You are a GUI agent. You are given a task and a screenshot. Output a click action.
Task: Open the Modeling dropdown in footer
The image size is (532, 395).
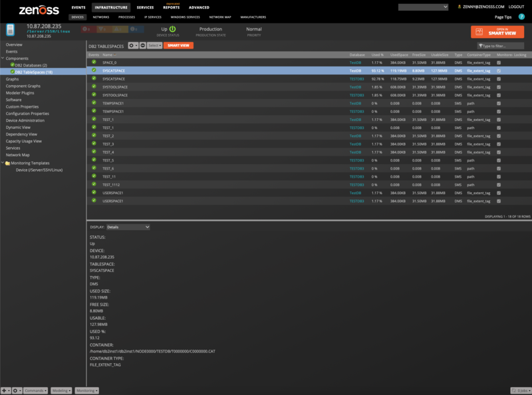click(x=61, y=390)
